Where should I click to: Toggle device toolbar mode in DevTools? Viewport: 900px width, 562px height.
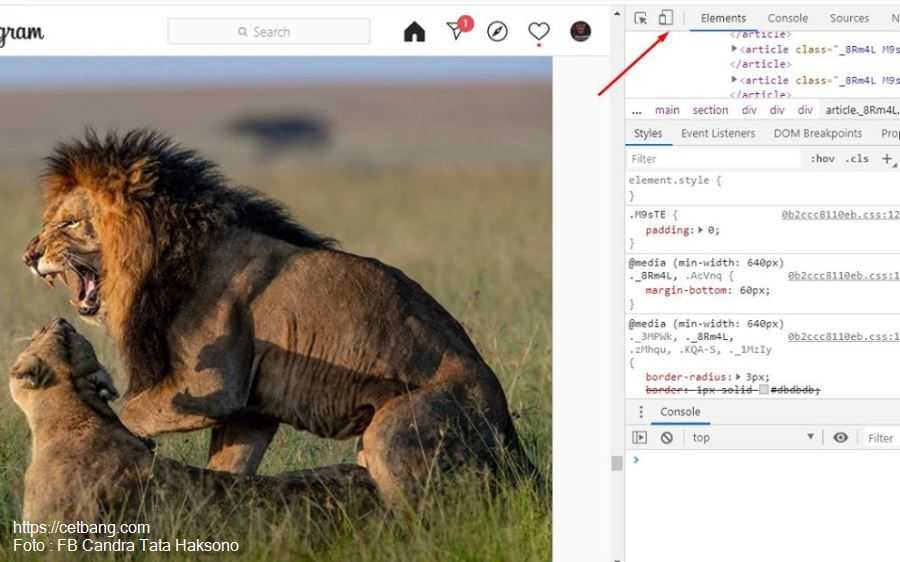pyautogui.click(x=665, y=18)
